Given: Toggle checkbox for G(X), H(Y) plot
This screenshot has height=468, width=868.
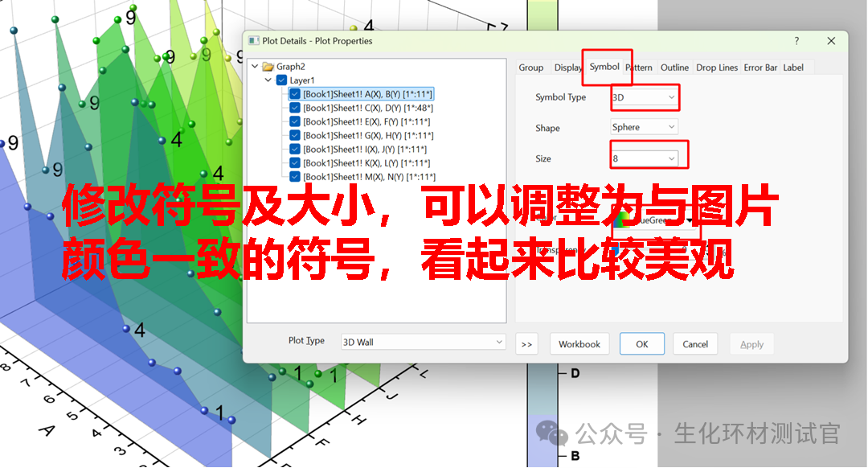Looking at the screenshot, I should (295, 136).
